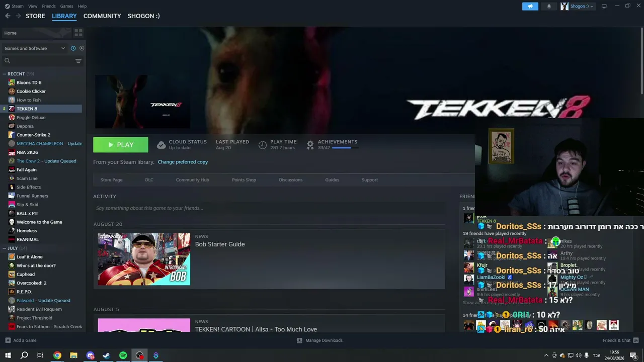Go to the STORE tab

35,16
